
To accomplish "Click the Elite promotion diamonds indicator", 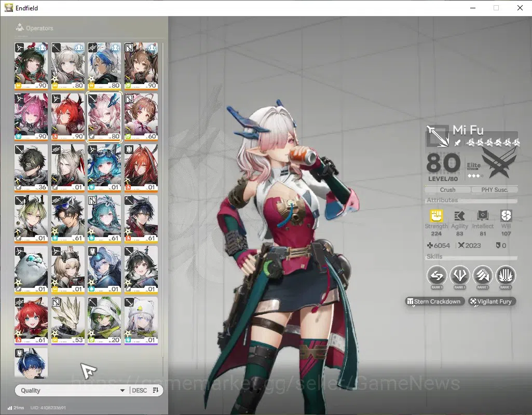I will 474,176.
